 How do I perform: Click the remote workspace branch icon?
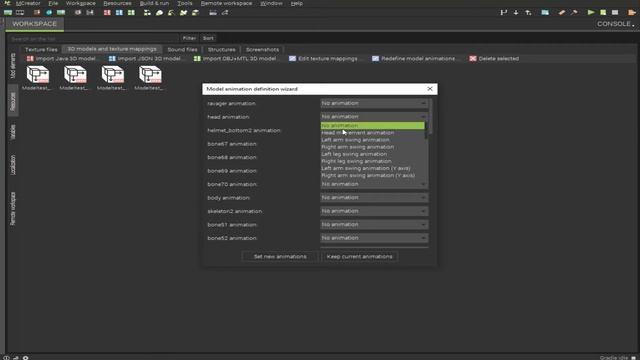(x=504, y=13)
